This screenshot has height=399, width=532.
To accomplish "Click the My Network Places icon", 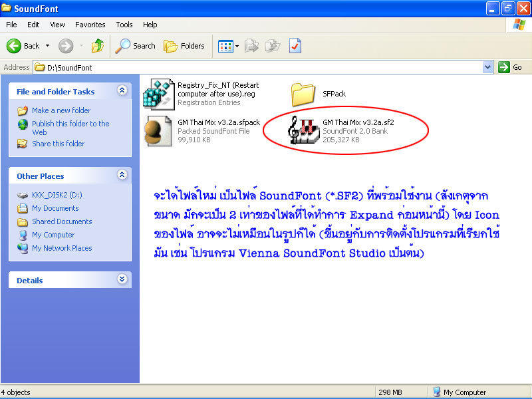I will [23, 248].
